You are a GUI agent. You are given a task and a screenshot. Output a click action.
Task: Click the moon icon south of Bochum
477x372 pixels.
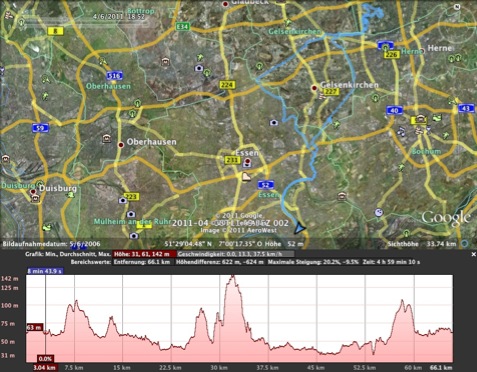(378, 212)
